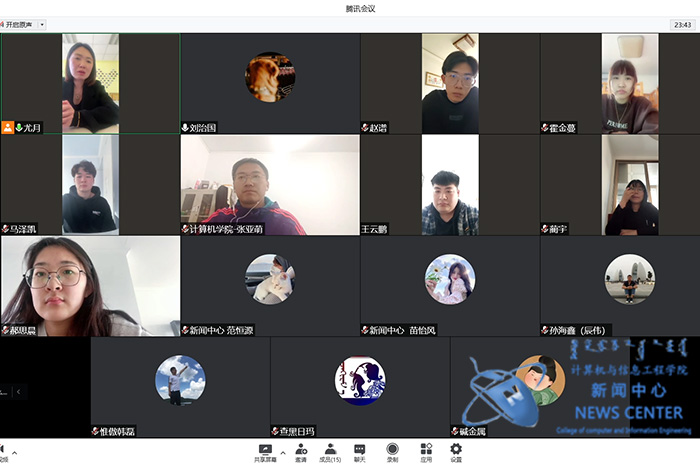Expand the caret beside 共享屏幕
Screen dimensions: 700x467
point(283,453)
